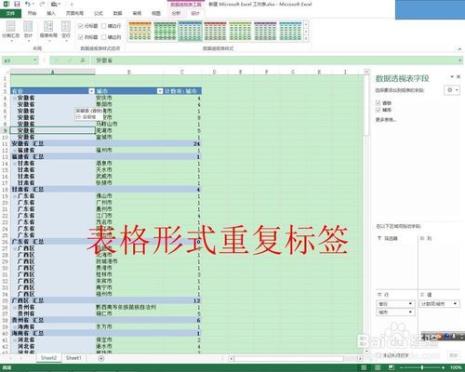Open the 计数项:城市 values field dropdown

(x=455, y=304)
